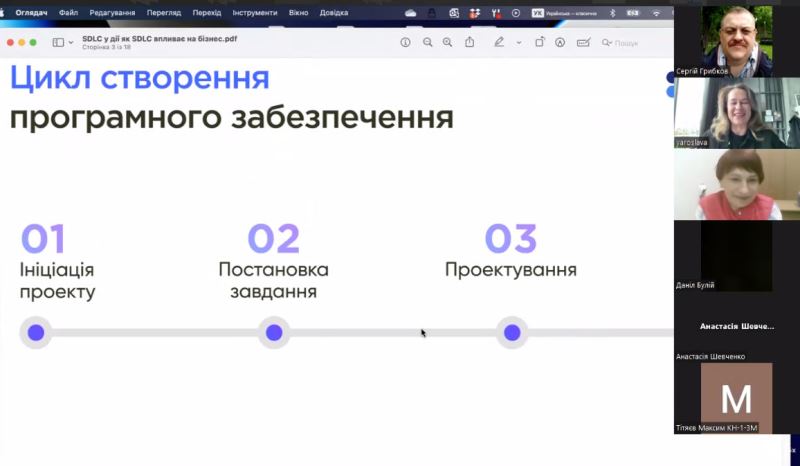Click the battery status icon

pyautogui.click(x=633, y=13)
